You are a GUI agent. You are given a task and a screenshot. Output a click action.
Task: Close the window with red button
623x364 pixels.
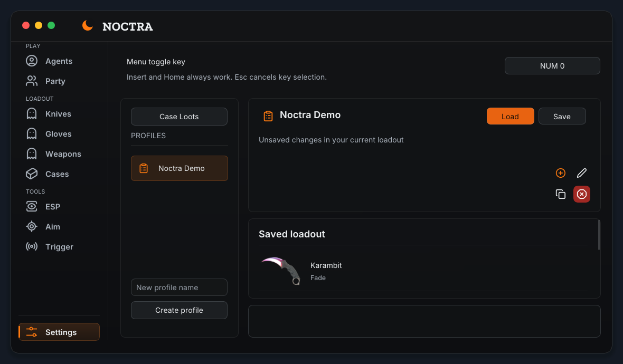coord(26,25)
